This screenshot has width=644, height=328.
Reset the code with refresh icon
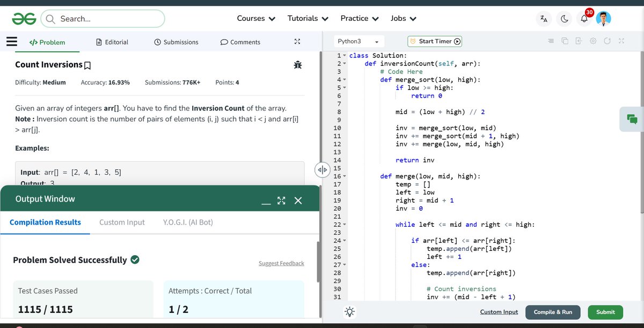[607, 41]
